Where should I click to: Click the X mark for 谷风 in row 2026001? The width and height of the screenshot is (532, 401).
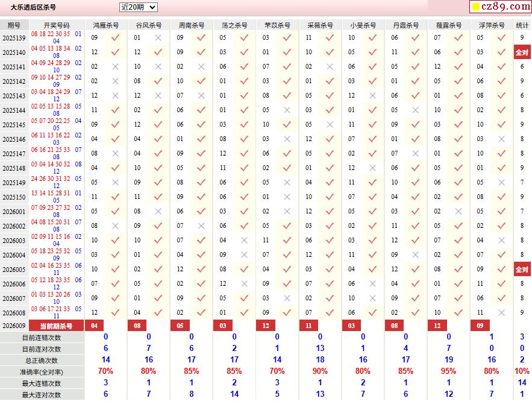point(158,211)
